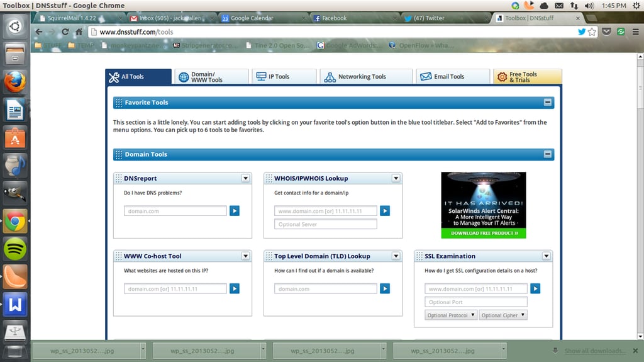
Task: Expand the Optional Cipher dropdown
Action: [502, 315]
